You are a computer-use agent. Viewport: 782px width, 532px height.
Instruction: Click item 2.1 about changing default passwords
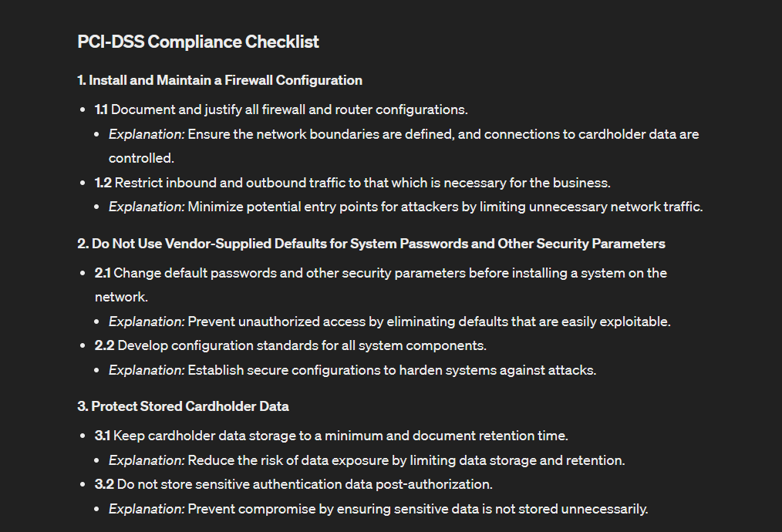[x=380, y=285]
